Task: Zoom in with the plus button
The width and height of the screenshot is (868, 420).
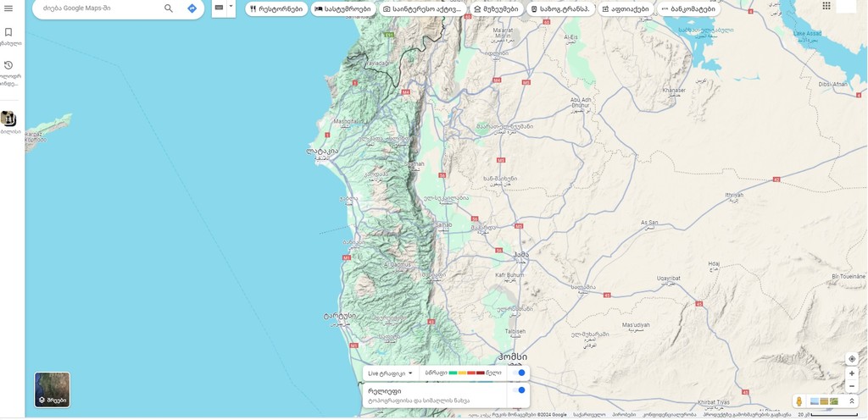Action: [x=852, y=373]
